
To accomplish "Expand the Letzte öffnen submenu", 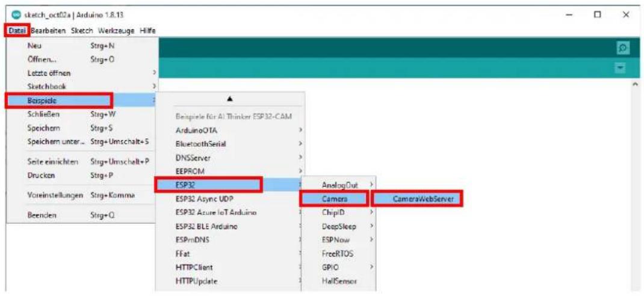I will [82, 73].
